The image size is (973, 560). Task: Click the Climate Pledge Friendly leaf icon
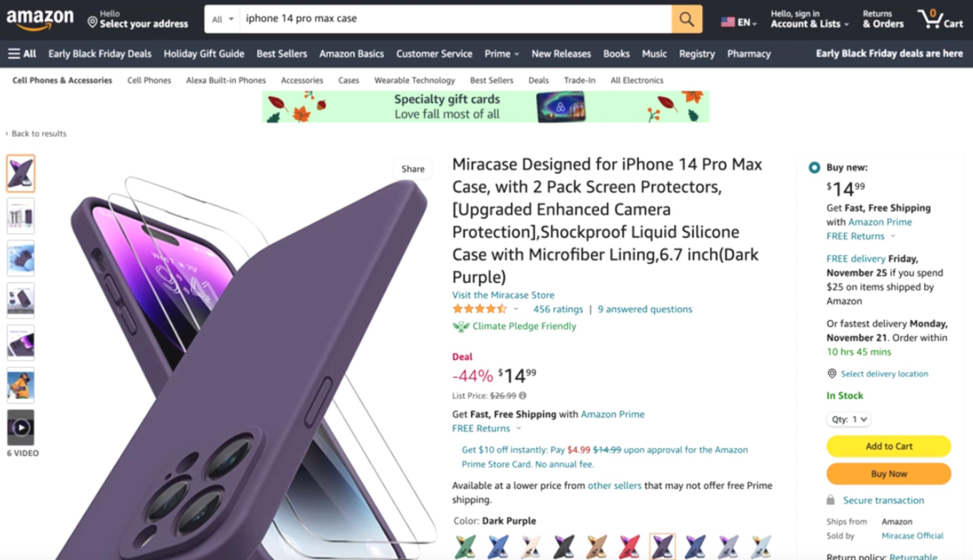[x=461, y=327]
